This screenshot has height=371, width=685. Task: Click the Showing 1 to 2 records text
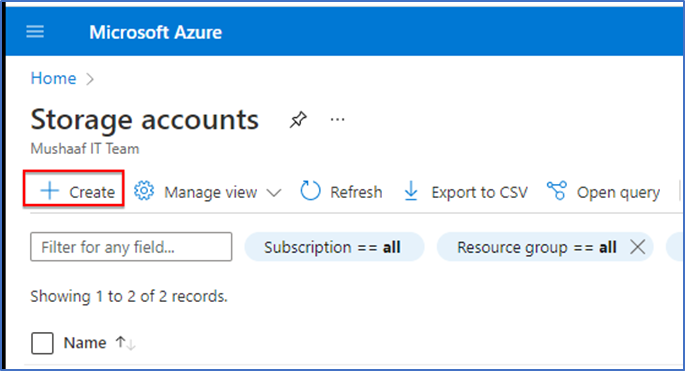pyautogui.click(x=129, y=296)
